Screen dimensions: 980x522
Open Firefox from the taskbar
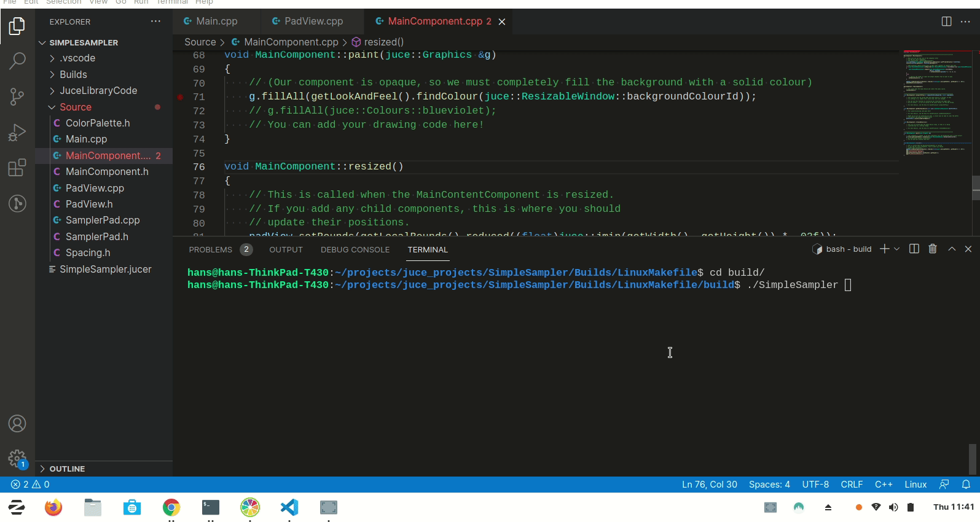coord(53,507)
